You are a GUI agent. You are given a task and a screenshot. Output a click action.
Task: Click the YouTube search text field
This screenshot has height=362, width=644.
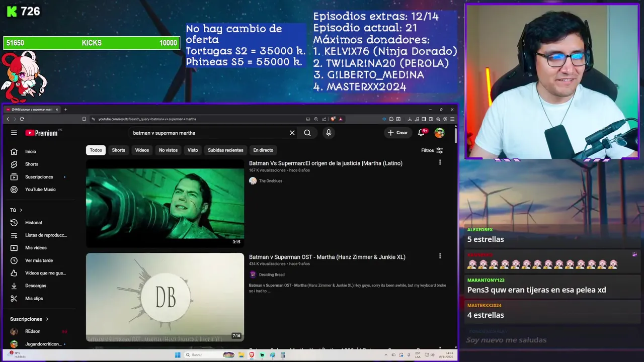pyautogui.click(x=209, y=133)
